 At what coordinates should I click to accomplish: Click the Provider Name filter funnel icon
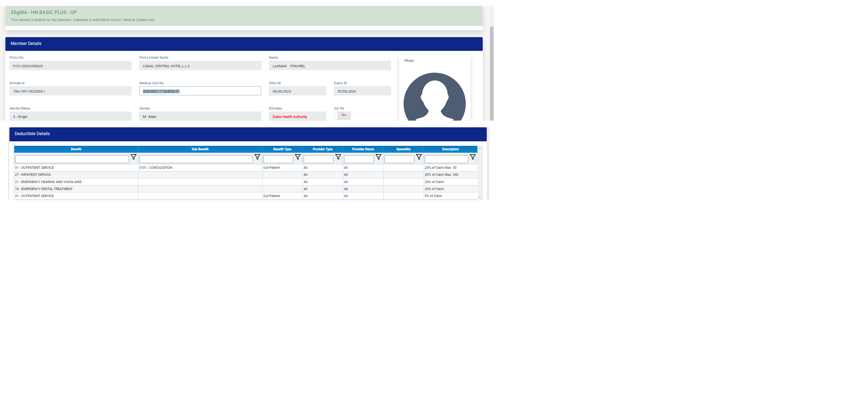click(x=378, y=157)
